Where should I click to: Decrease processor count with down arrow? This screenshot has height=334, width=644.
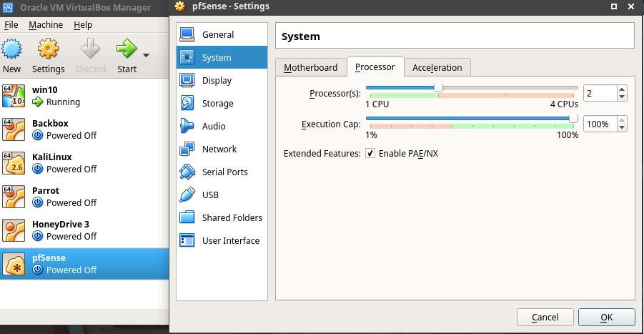tap(622, 97)
